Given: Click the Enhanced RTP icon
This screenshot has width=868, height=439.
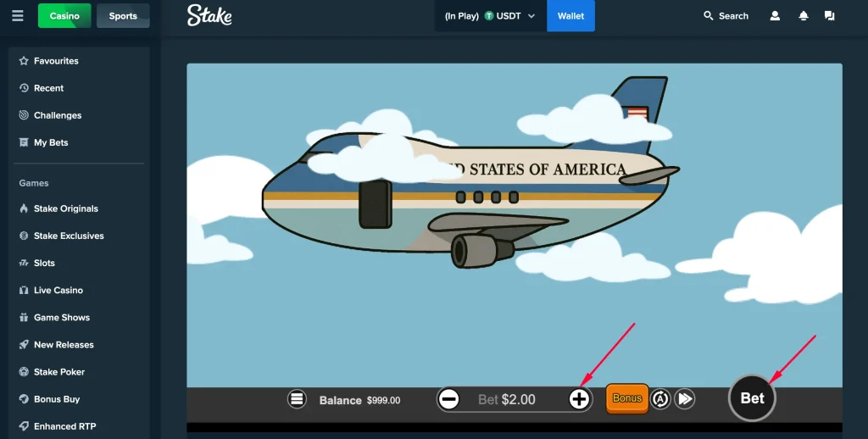Looking at the screenshot, I should point(23,425).
